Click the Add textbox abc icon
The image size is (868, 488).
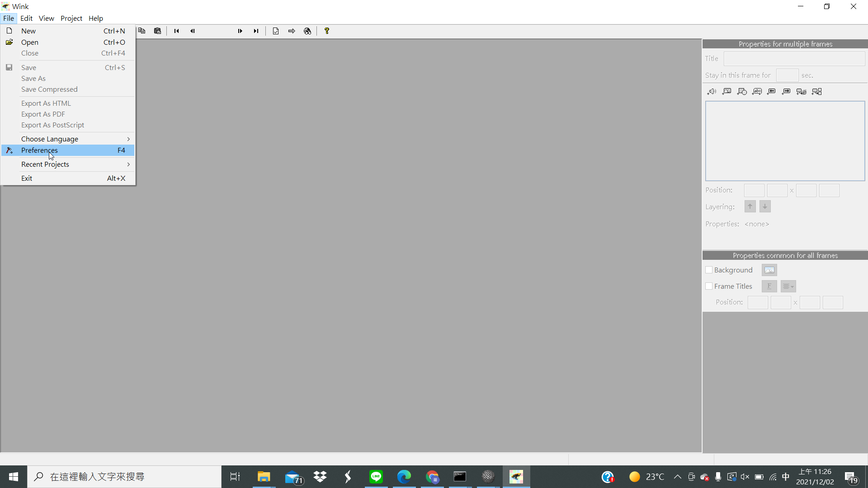click(757, 91)
